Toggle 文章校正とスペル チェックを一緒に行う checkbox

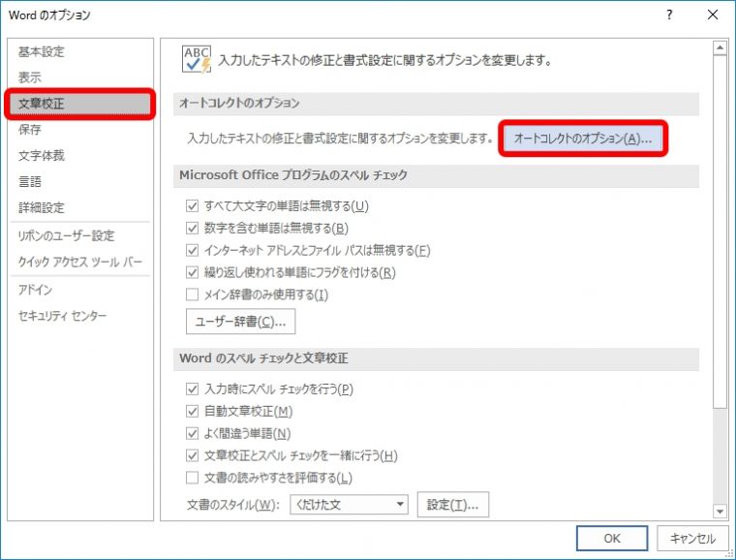tap(192, 455)
